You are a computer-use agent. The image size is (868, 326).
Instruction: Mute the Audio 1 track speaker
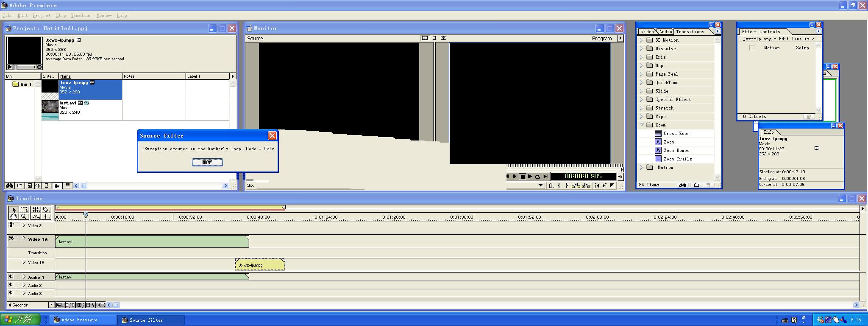click(11, 277)
